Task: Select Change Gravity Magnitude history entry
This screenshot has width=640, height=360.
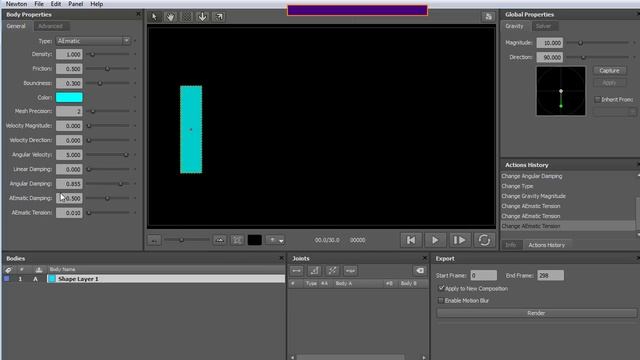Action: pyautogui.click(x=533, y=196)
